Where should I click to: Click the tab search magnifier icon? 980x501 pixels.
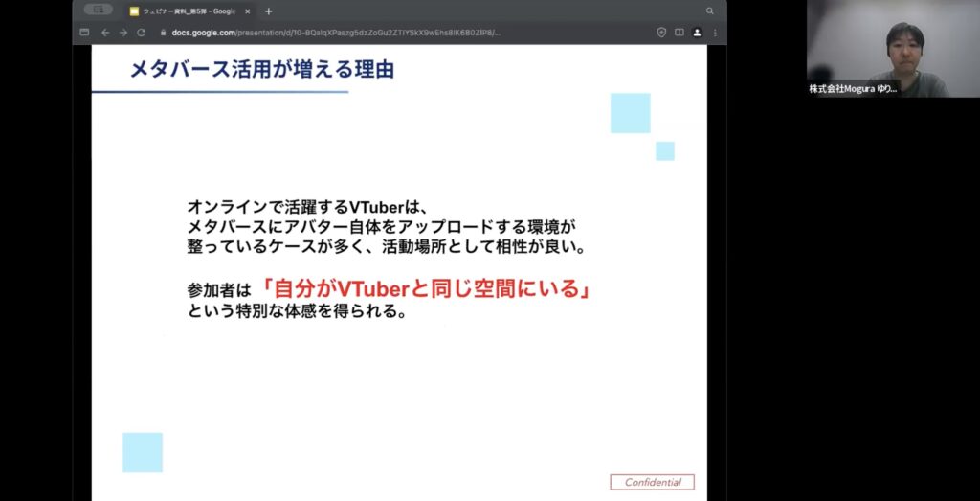point(709,11)
